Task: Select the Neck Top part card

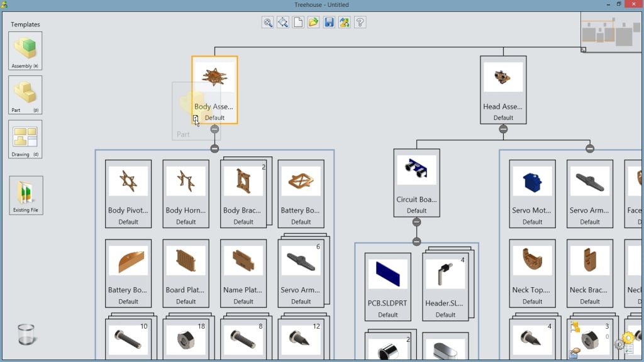Action: coord(532,273)
